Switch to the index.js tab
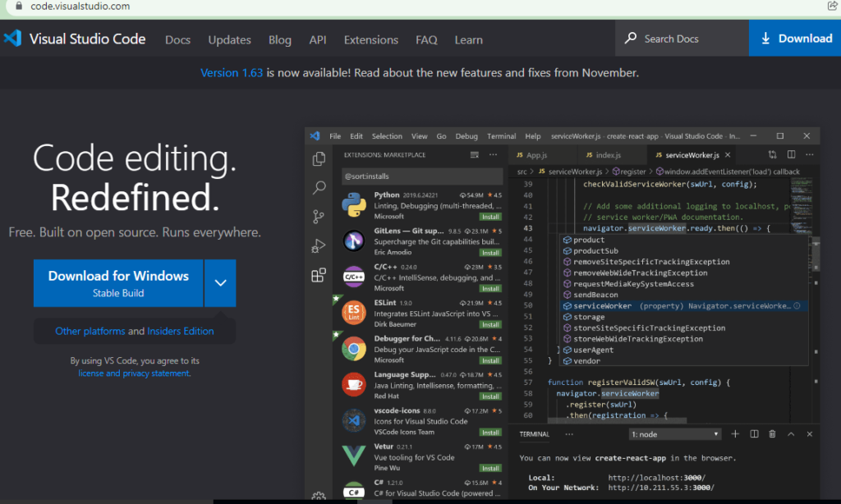The width and height of the screenshot is (841, 504). point(609,155)
